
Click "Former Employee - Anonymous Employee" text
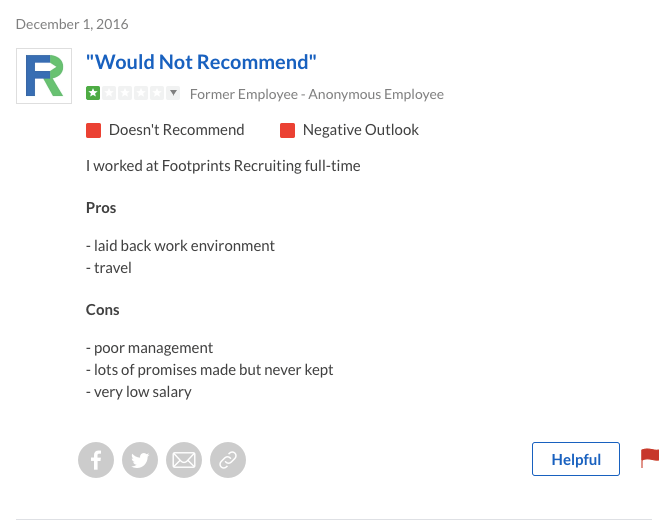coord(316,94)
